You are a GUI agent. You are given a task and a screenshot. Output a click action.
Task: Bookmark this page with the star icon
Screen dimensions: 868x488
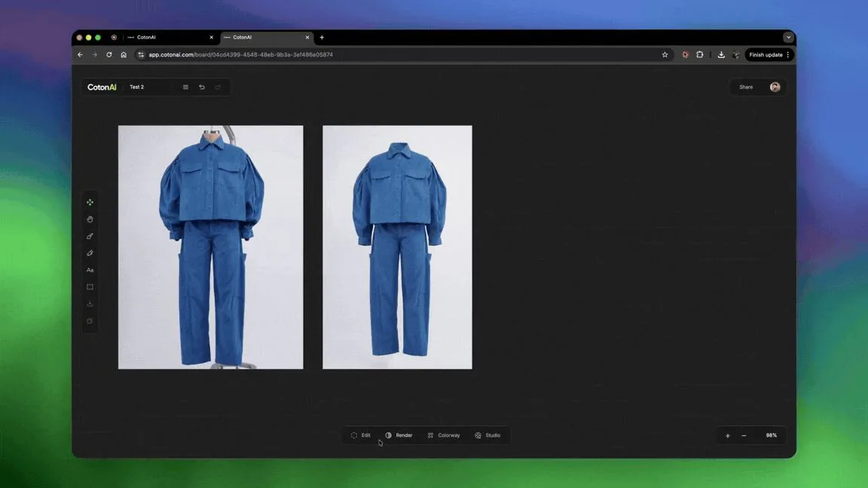[x=665, y=55]
